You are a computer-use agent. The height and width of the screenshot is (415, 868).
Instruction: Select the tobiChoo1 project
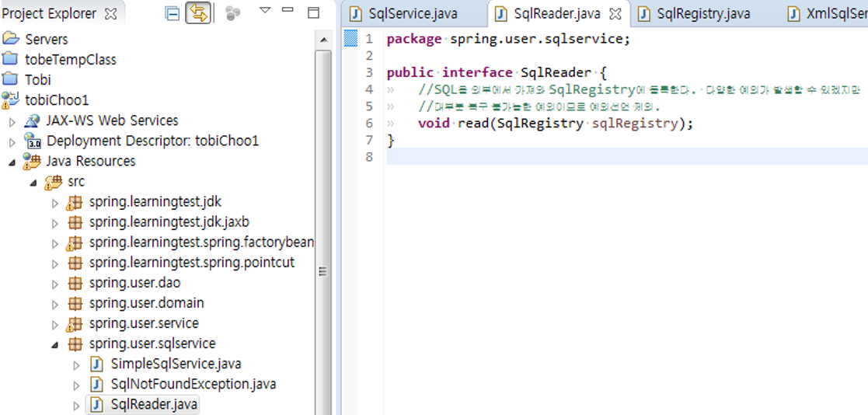tap(57, 100)
